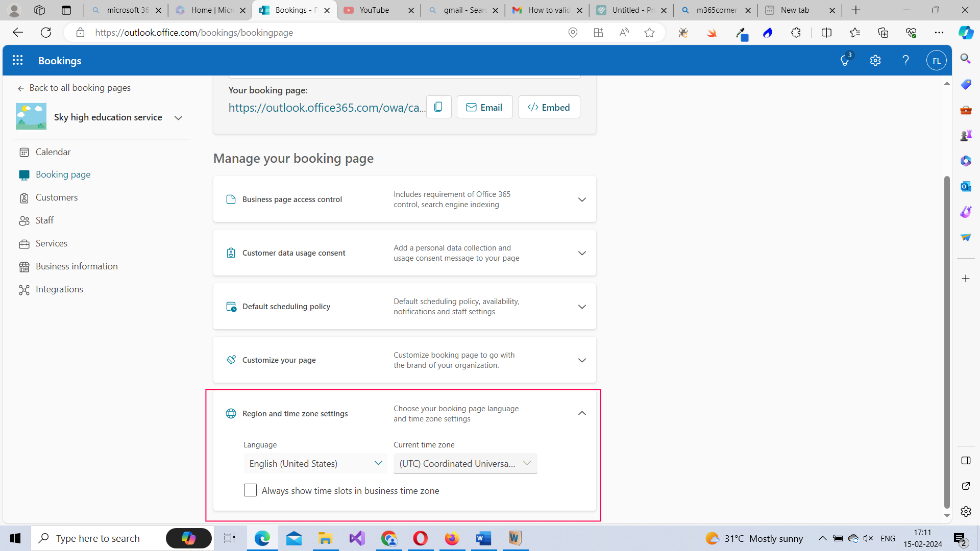
Task: Collapse Region and time zone settings
Action: [x=581, y=413]
